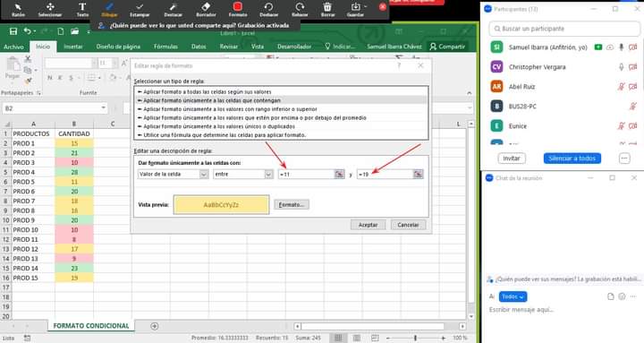
Task: Open help question mark in format rule dialog
Action: [x=398, y=65]
